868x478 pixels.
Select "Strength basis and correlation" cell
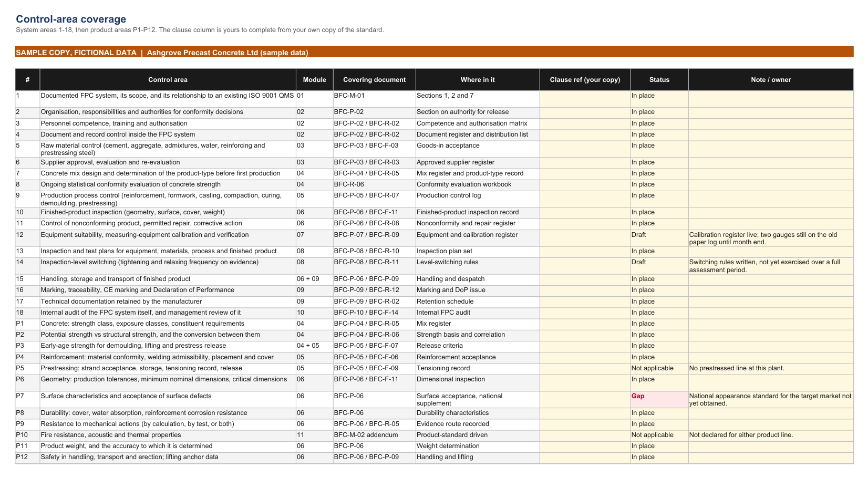pos(478,335)
